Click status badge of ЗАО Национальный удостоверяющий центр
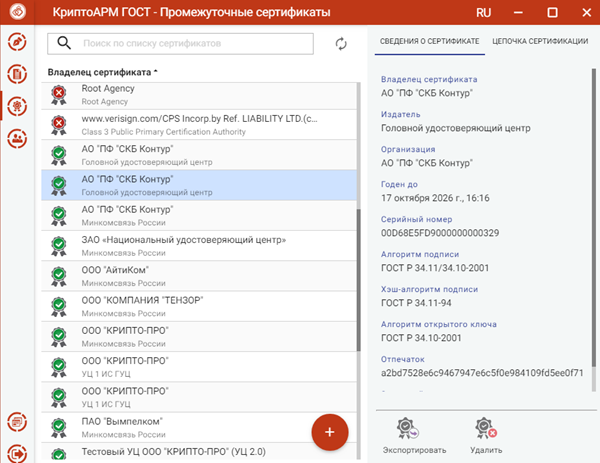The image size is (600, 463). (x=59, y=246)
